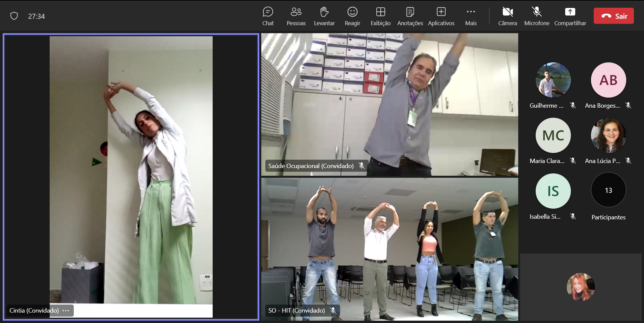The width and height of the screenshot is (644, 323).
Task: Open the Chat panel
Action: [268, 16]
